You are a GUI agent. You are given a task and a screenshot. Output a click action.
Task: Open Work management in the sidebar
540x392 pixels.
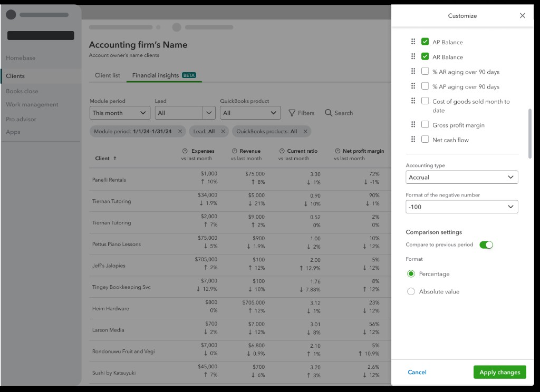(32, 104)
